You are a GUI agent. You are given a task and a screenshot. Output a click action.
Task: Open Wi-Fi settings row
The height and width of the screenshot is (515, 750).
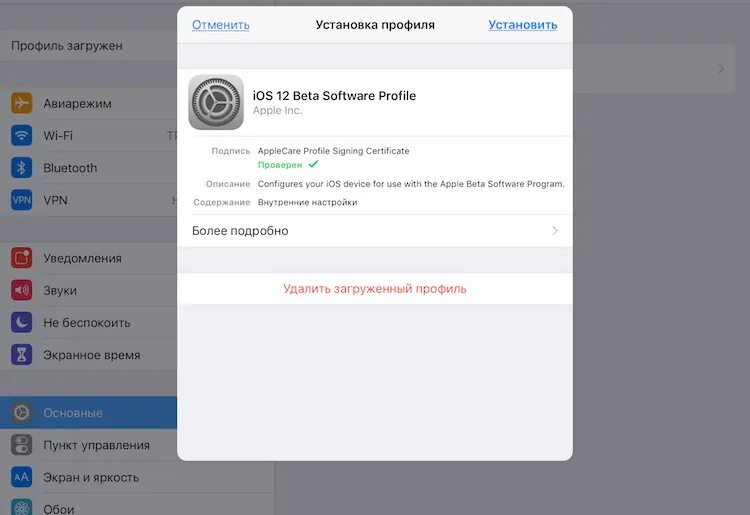(88, 136)
